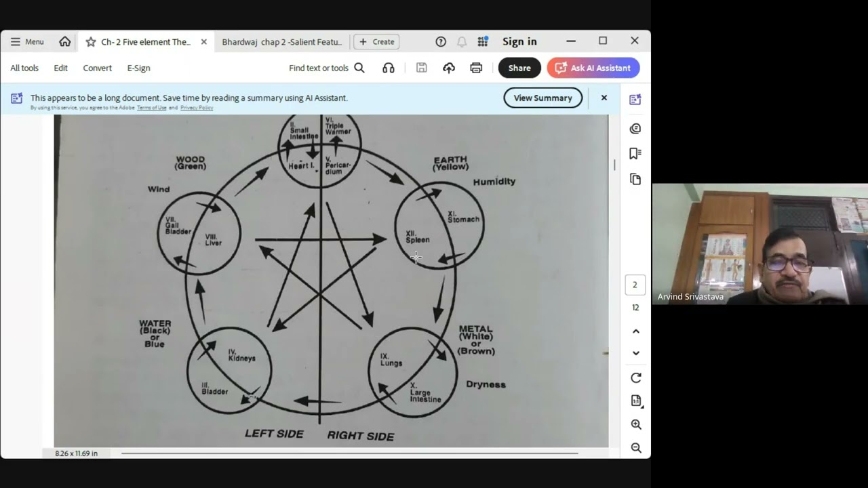Open the Adobe apps grid icon

click(483, 41)
